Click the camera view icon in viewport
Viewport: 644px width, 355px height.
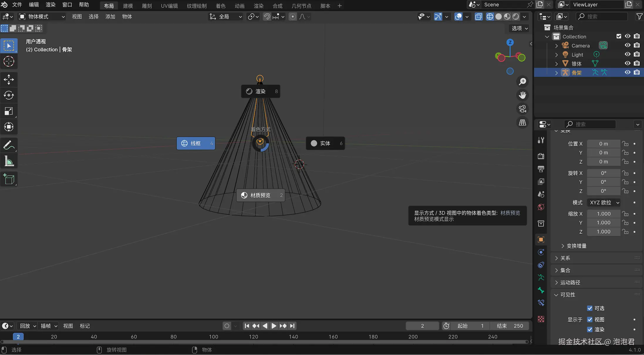522,109
